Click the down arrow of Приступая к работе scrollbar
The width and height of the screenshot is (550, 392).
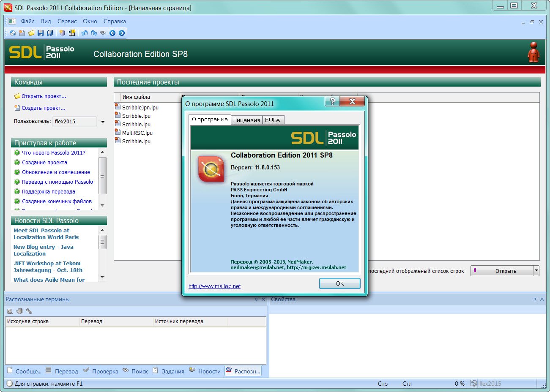pyautogui.click(x=102, y=205)
